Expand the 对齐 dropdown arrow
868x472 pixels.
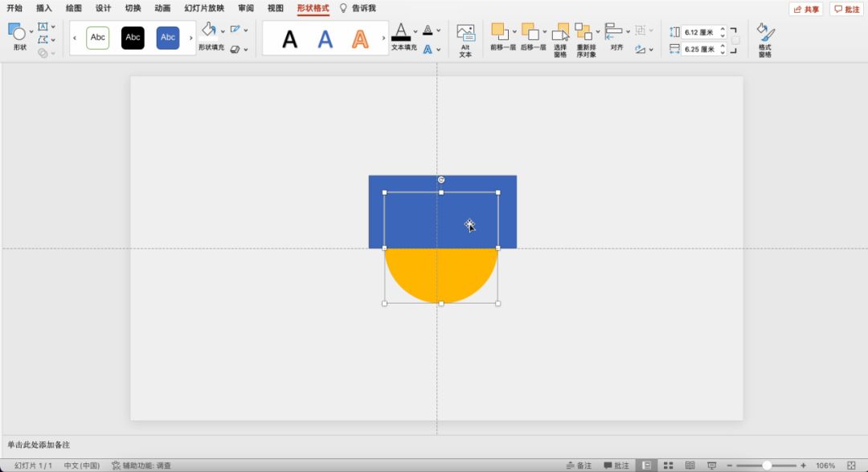click(x=628, y=31)
